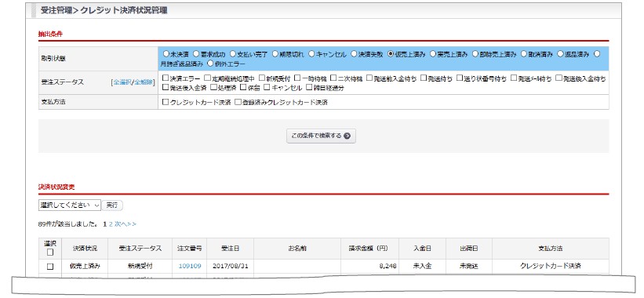Click the 全解除 link
Screen dimensions: 644x298
click(x=144, y=82)
